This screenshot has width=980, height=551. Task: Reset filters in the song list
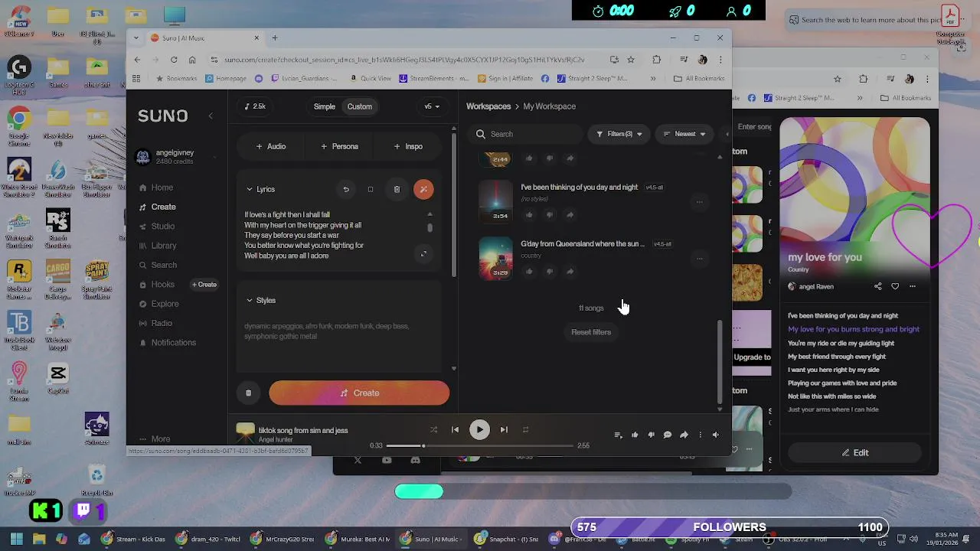click(591, 332)
